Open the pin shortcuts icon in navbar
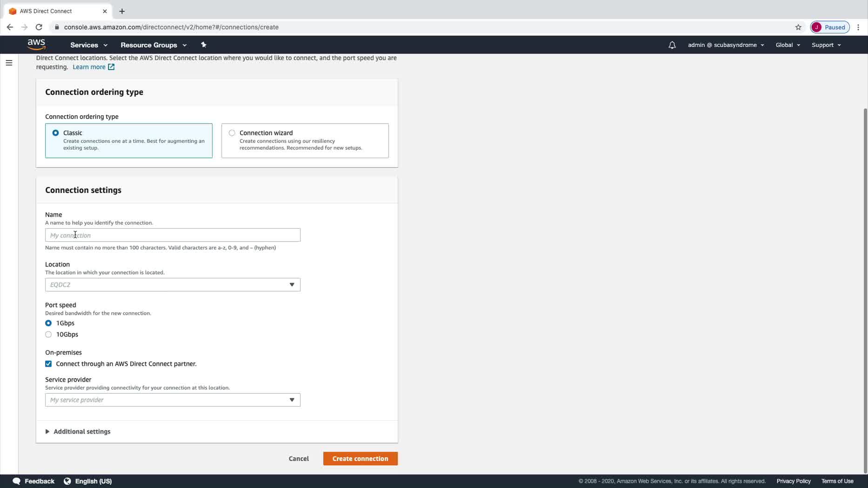This screenshot has height=488, width=868. click(203, 45)
